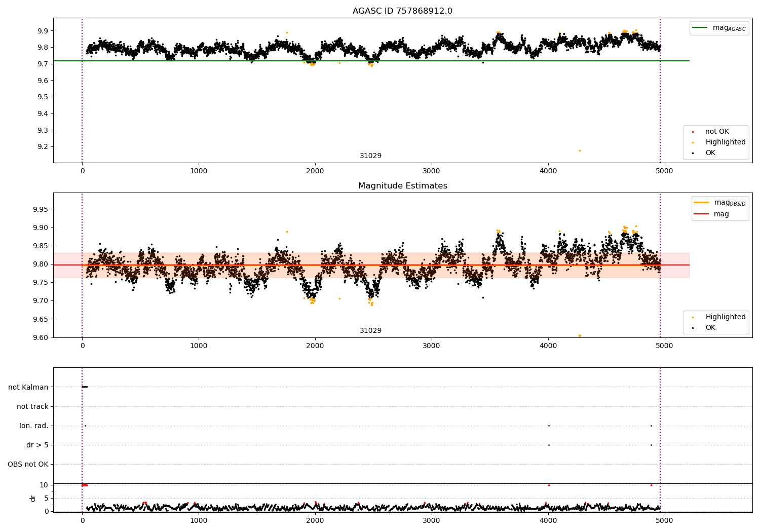Select the mag OBSID legend entry
The width and height of the screenshot is (760, 532).
719,203
